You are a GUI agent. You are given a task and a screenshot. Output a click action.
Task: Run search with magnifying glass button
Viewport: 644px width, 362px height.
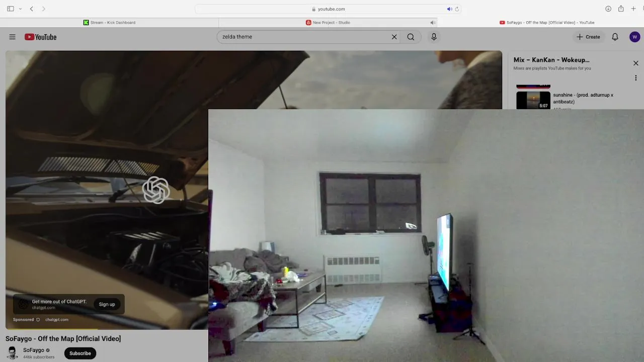[411, 37]
